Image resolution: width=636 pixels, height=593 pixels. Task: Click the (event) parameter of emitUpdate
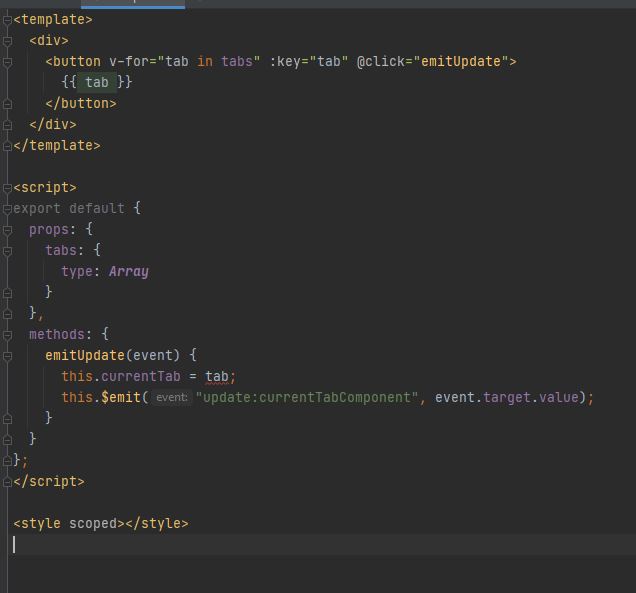click(153, 356)
